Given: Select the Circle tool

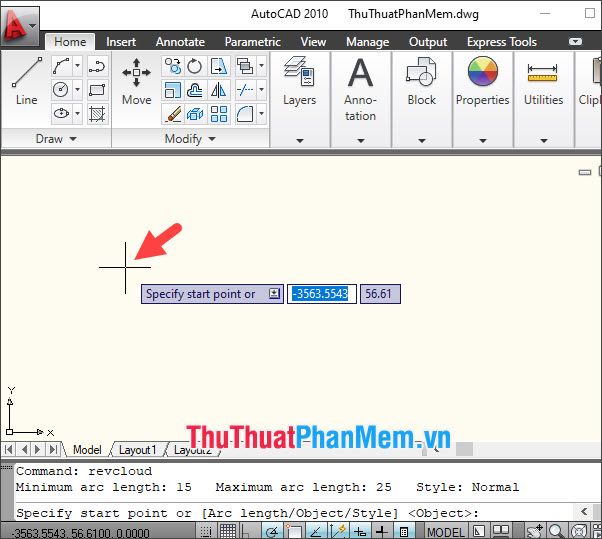Looking at the screenshot, I should [61, 90].
